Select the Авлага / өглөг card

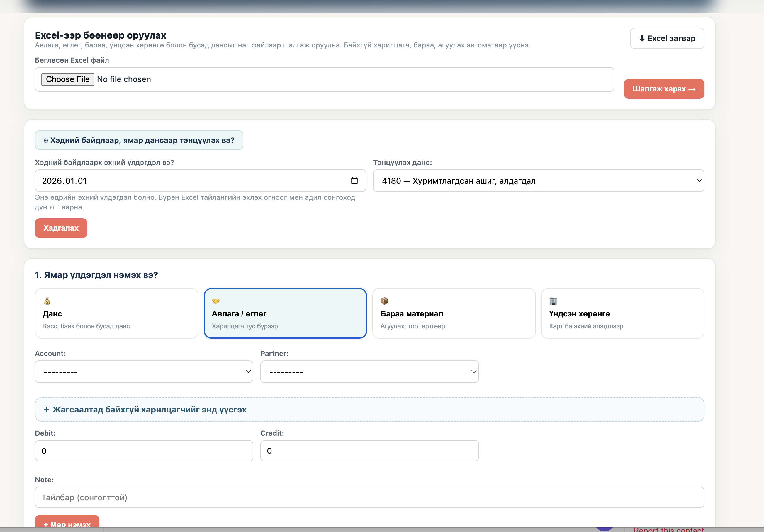[x=285, y=313]
